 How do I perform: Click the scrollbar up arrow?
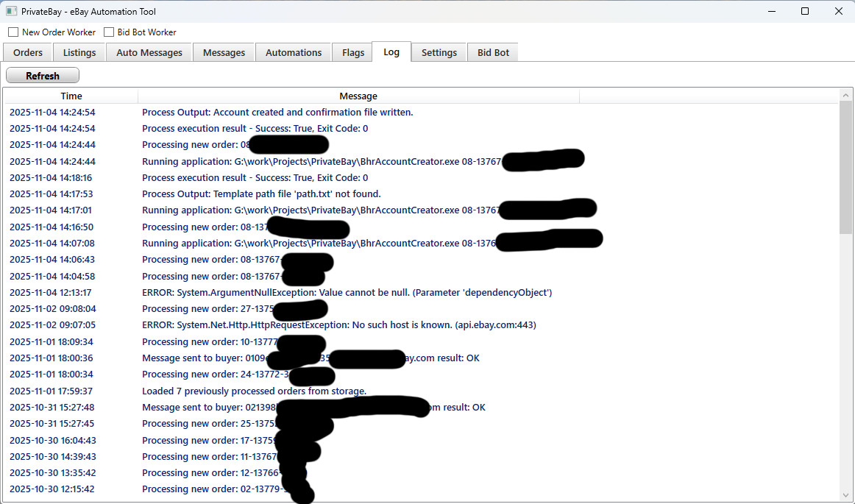[x=846, y=94]
